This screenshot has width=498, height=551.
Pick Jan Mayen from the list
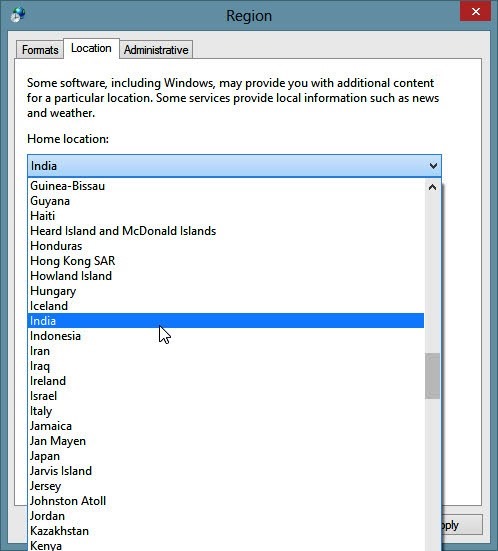click(x=226, y=441)
